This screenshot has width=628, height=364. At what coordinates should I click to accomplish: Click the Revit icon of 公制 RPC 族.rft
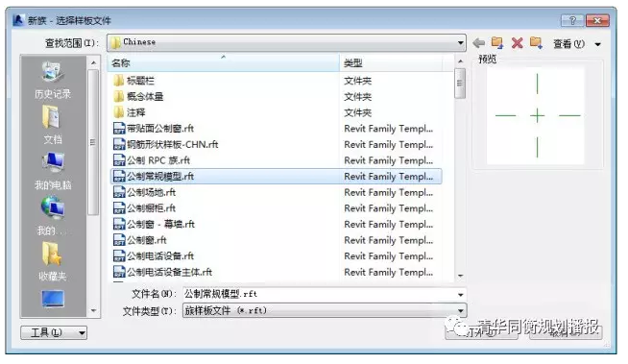119,160
